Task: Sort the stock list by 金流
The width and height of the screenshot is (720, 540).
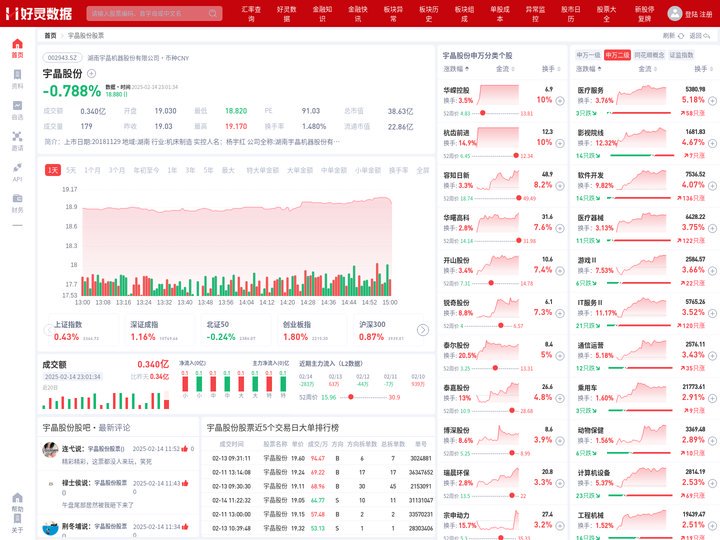Action: click(505, 69)
